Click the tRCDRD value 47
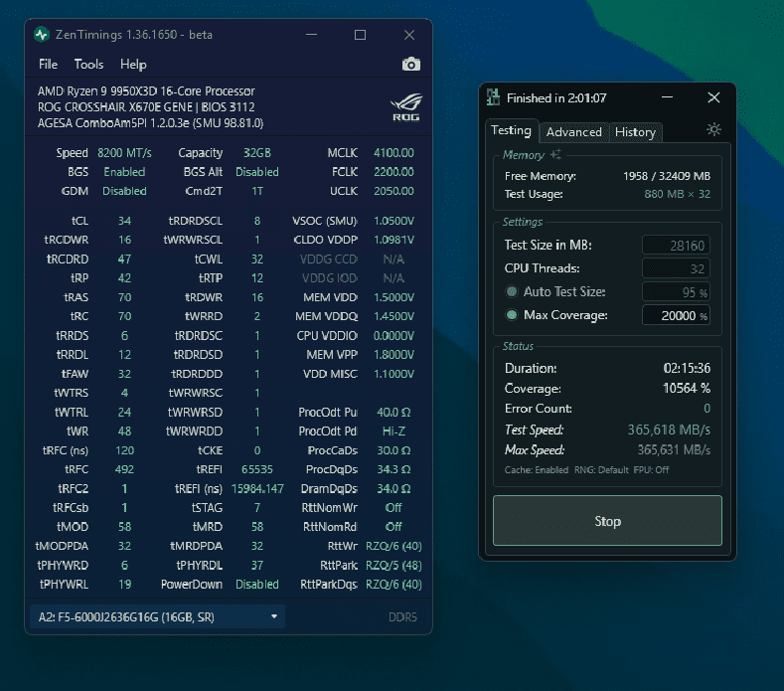Viewport: 784px width, 691px height. (124, 259)
